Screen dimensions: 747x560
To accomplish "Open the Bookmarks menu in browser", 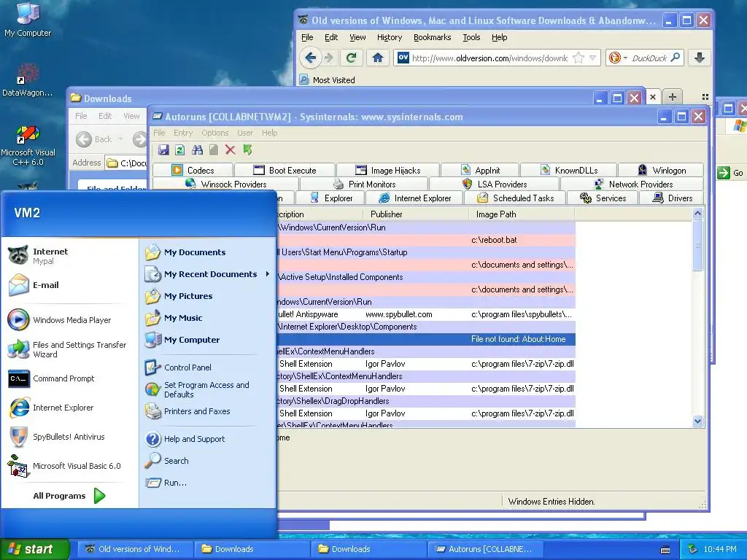I will (432, 37).
